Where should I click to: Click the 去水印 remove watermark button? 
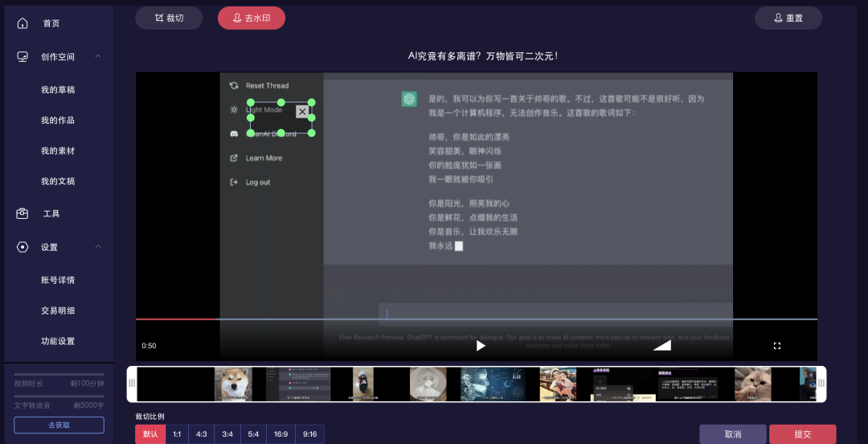(252, 18)
